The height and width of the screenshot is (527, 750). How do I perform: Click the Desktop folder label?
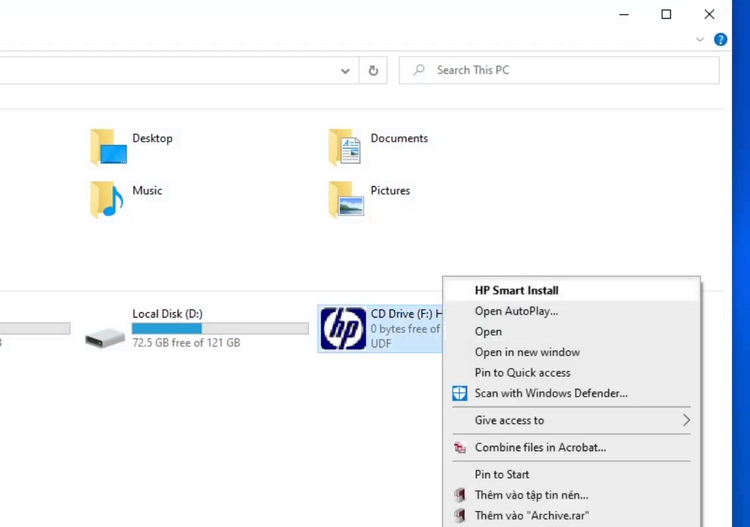(153, 138)
